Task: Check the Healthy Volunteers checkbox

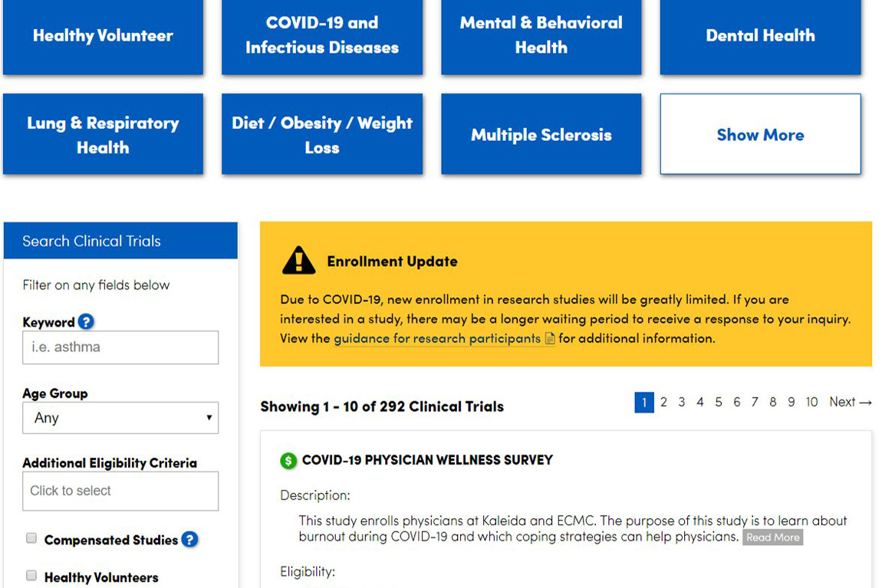Action: 31,576
